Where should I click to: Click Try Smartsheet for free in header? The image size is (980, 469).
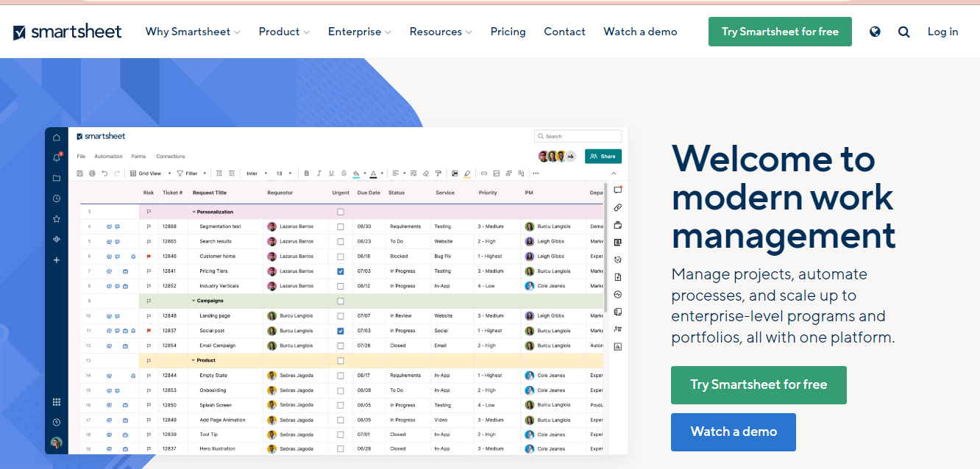coord(780,32)
